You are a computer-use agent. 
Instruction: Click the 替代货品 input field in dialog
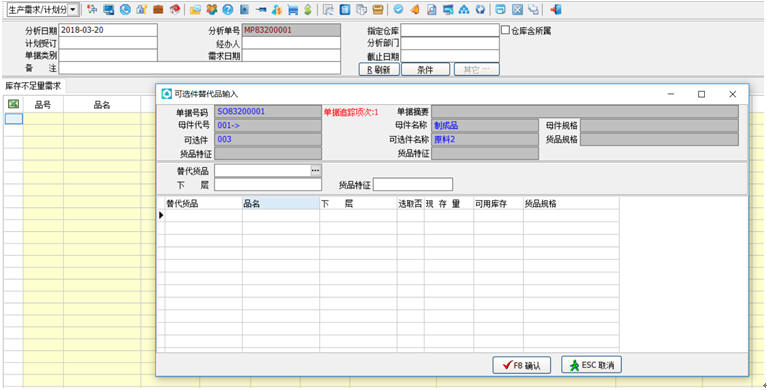click(x=263, y=170)
